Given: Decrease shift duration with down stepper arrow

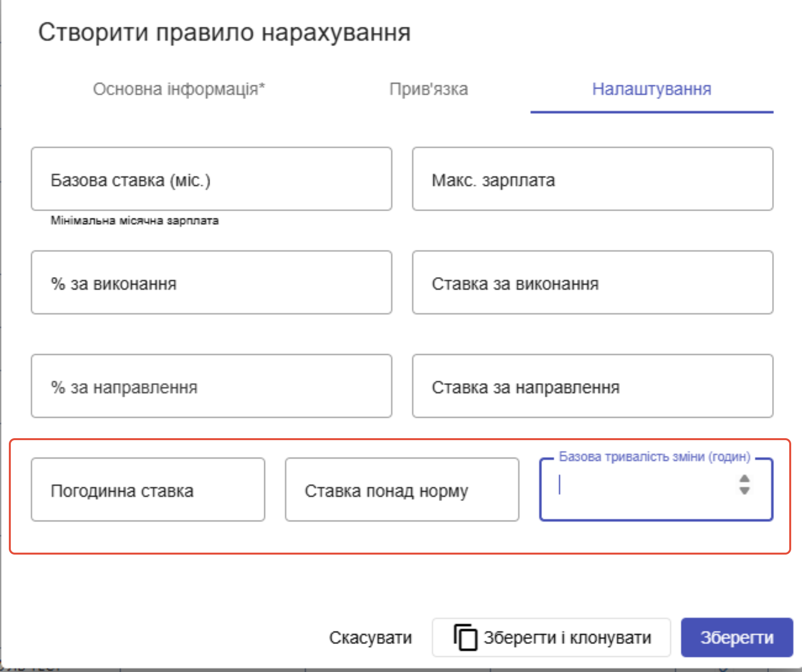Looking at the screenshot, I should coord(745,490).
